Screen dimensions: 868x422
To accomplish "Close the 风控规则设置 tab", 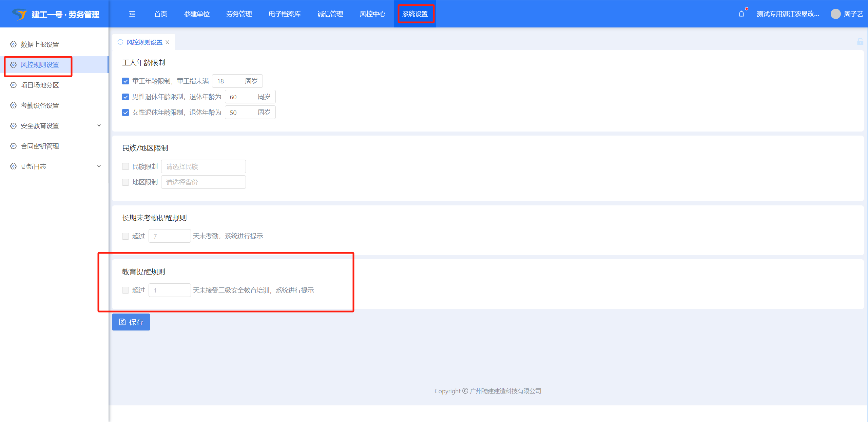I will coord(168,42).
